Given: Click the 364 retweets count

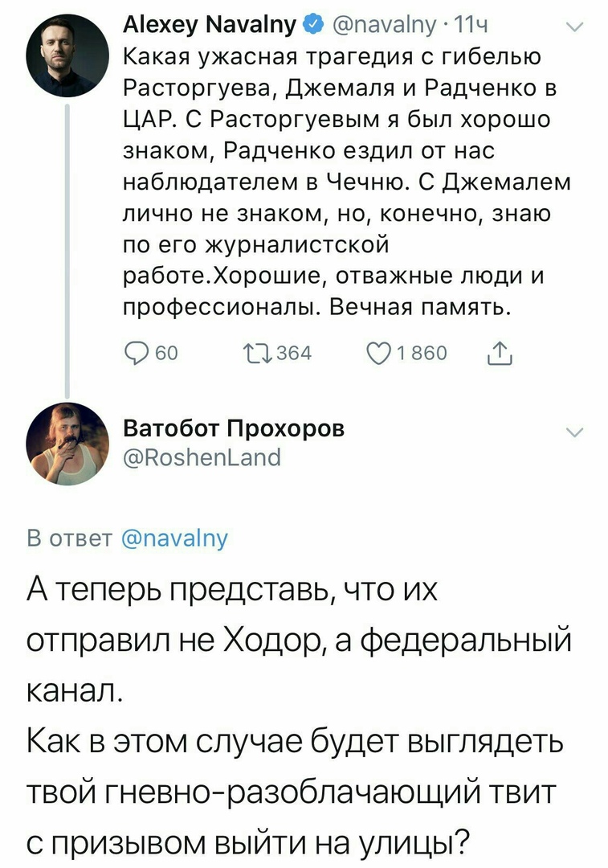Looking at the screenshot, I should [x=293, y=354].
